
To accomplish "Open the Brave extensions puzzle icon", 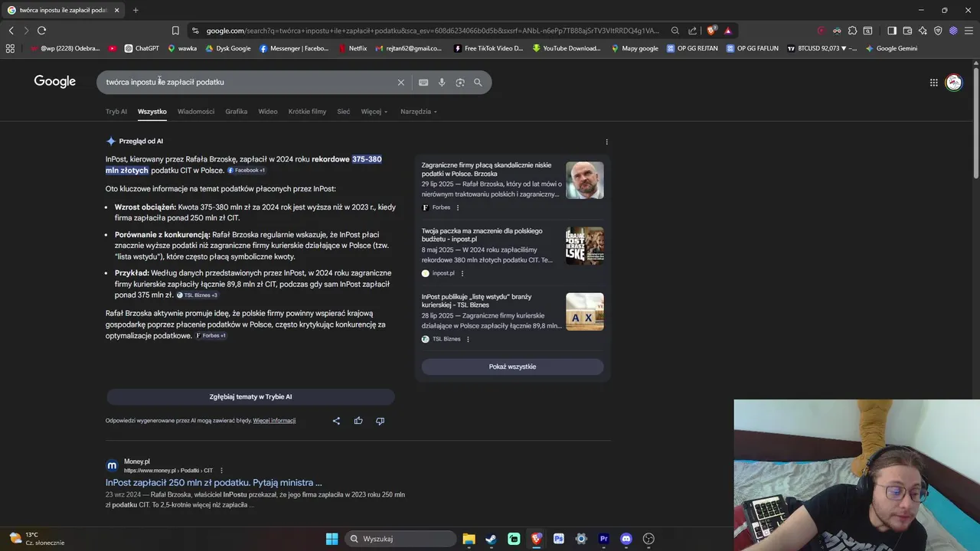I will tap(852, 31).
